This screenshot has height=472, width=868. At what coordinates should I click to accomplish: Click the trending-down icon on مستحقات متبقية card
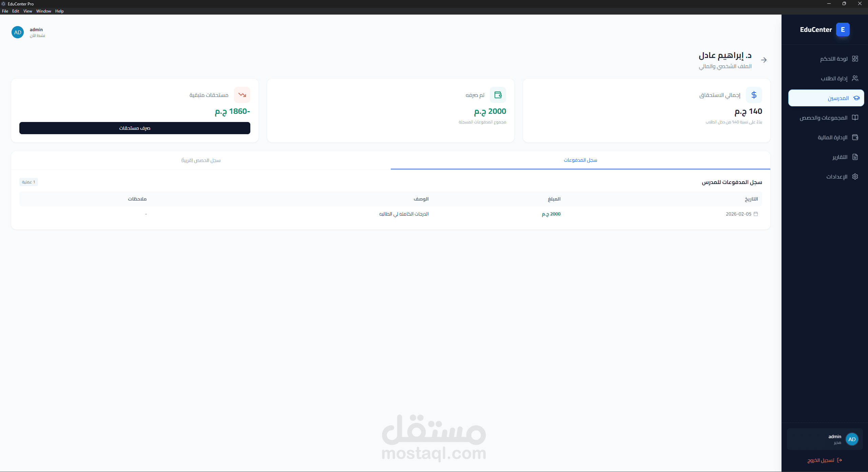tap(242, 95)
